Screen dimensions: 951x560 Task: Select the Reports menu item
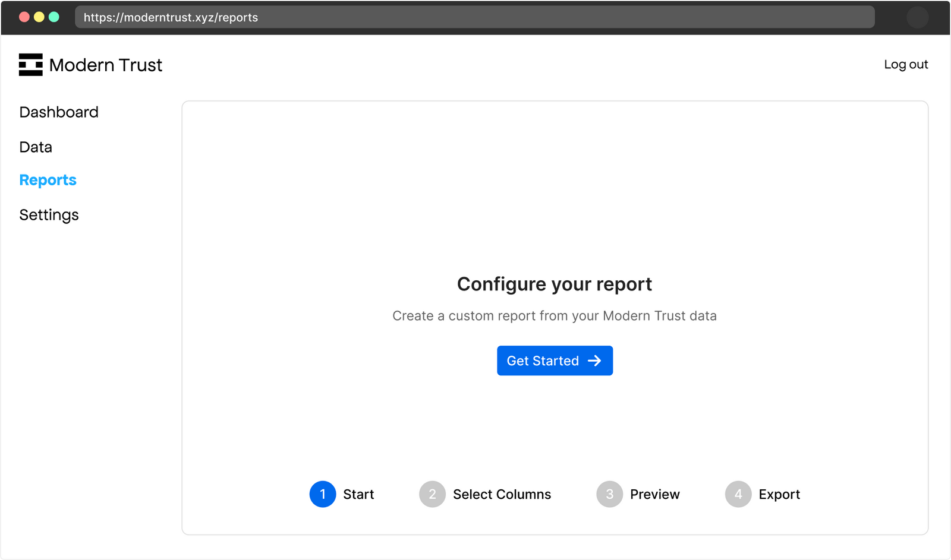[x=48, y=179]
